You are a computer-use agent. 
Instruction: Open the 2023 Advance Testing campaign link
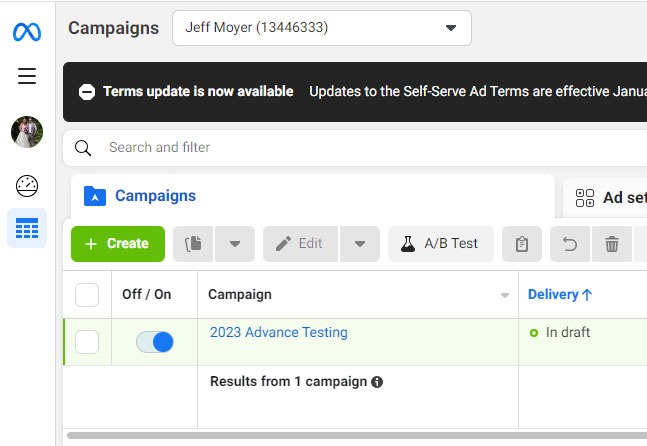pos(279,333)
